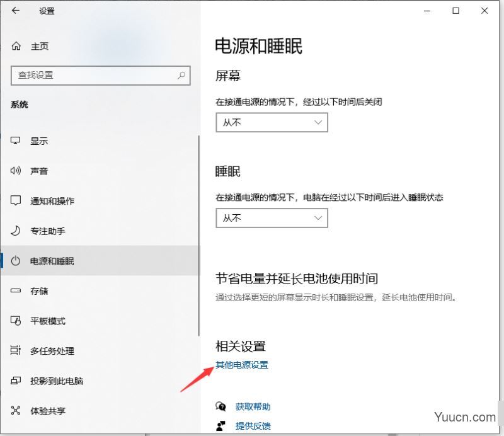This screenshot has height=436, width=504.
Task: Open the 声音 settings page
Action: click(100, 171)
